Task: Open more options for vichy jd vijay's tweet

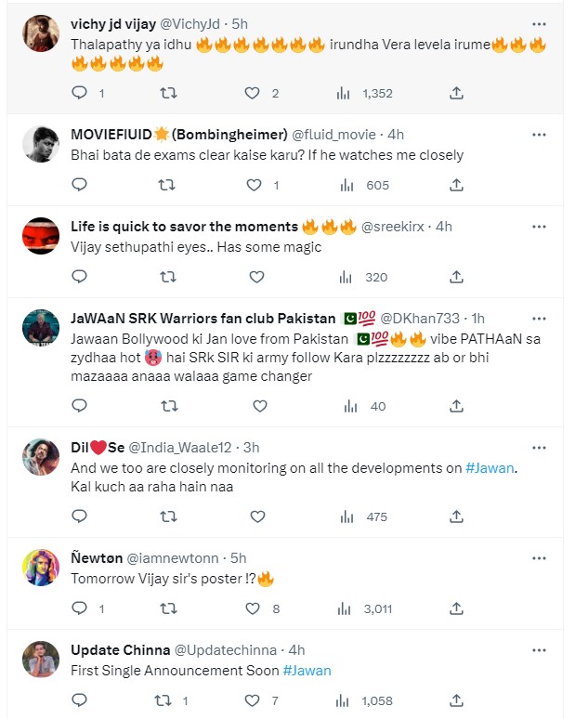Action: [x=539, y=23]
